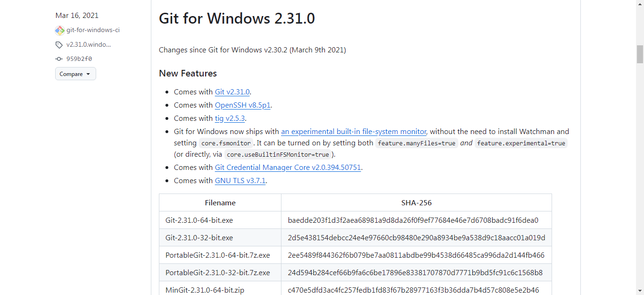Click the New Features heading

pyautogui.click(x=188, y=73)
